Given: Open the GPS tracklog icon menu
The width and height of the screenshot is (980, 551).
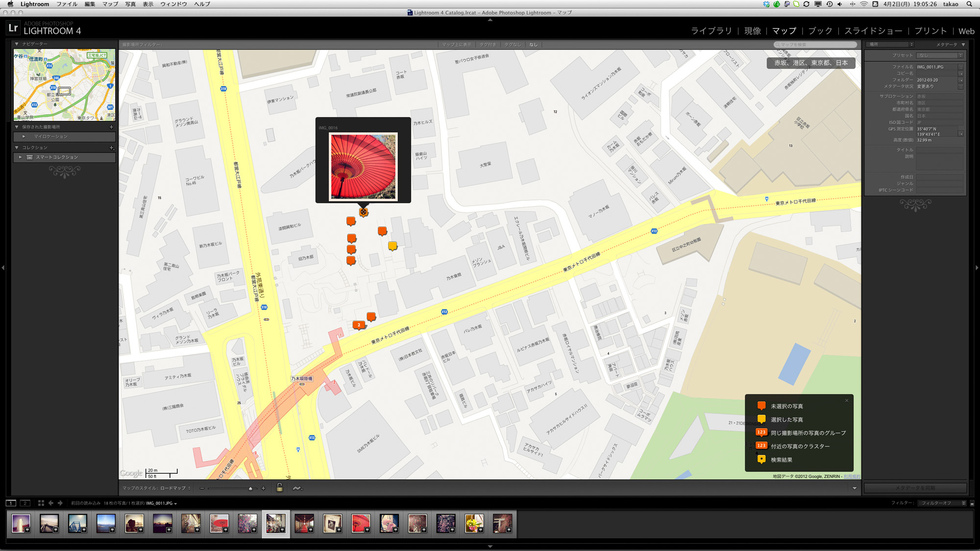Looking at the screenshot, I should [297, 488].
